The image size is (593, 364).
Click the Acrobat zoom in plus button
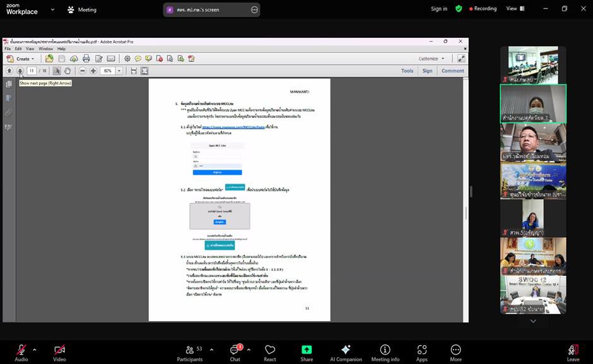click(x=93, y=71)
